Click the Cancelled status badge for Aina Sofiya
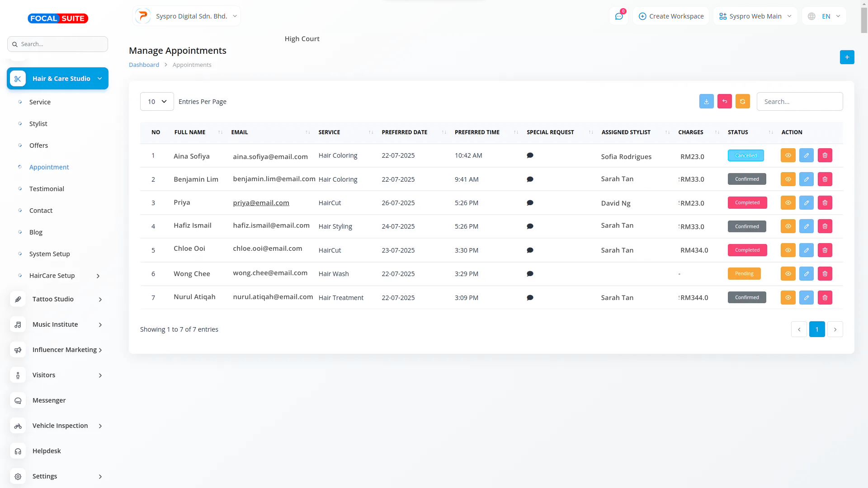The height and width of the screenshot is (488, 868). click(745, 155)
